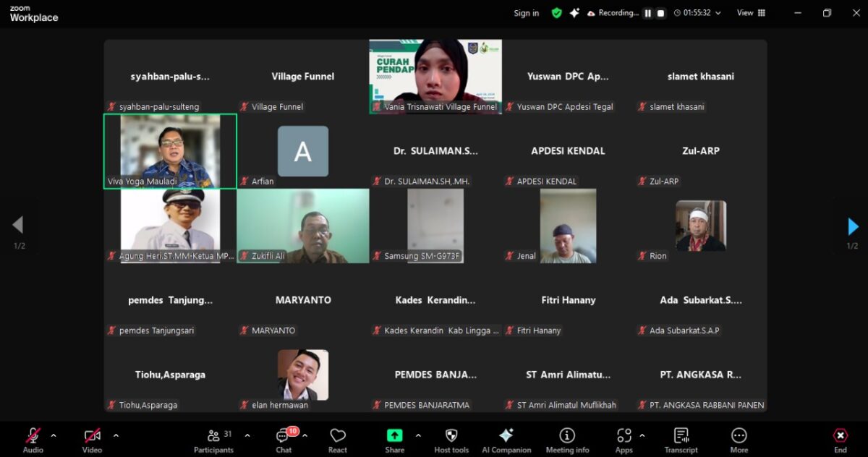Expand video options chevron beside Video
The height and width of the screenshot is (457, 868).
pos(116,435)
